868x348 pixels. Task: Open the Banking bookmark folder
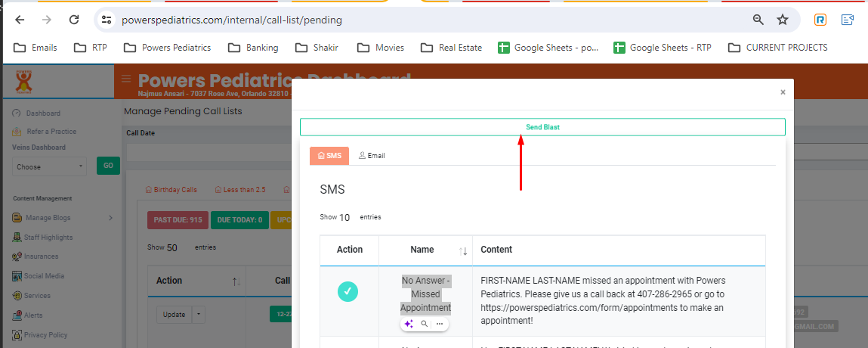[253, 48]
